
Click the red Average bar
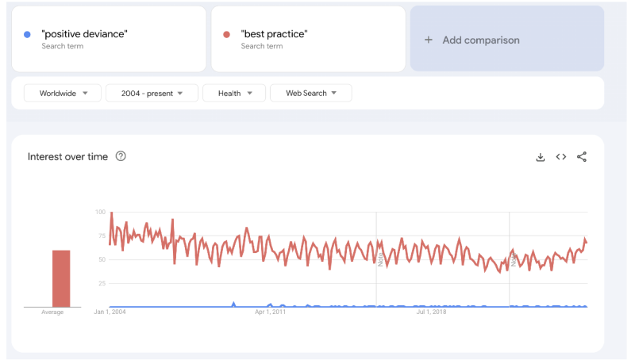[61, 278]
